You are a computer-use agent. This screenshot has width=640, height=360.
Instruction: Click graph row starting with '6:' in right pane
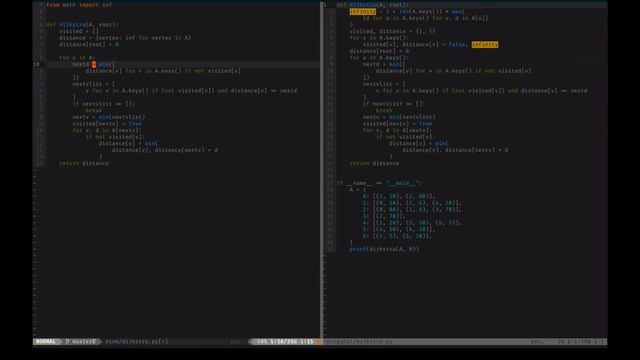(397, 236)
